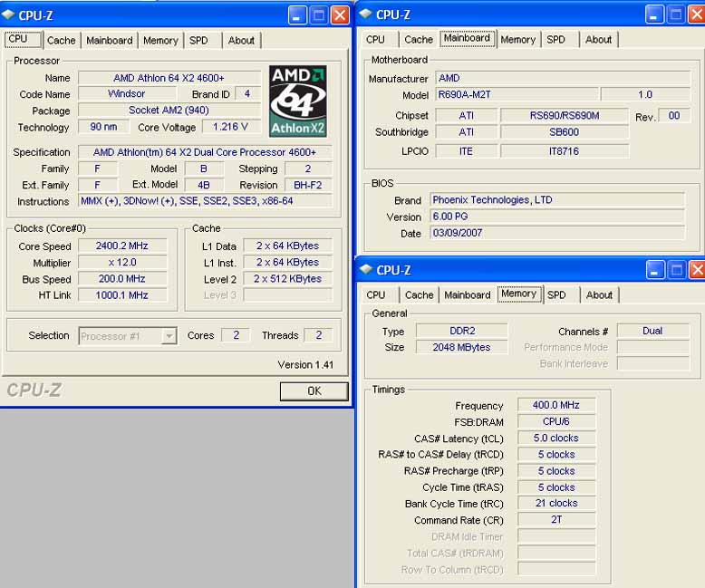Click CPU-Z title icon in Memory window
The image size is (705, 588).
point(366,269)
